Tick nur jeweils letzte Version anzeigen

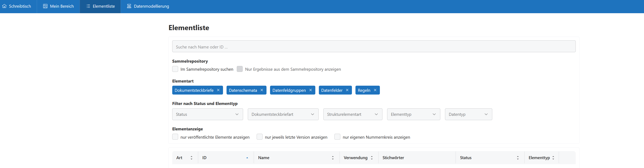point(259,137)
